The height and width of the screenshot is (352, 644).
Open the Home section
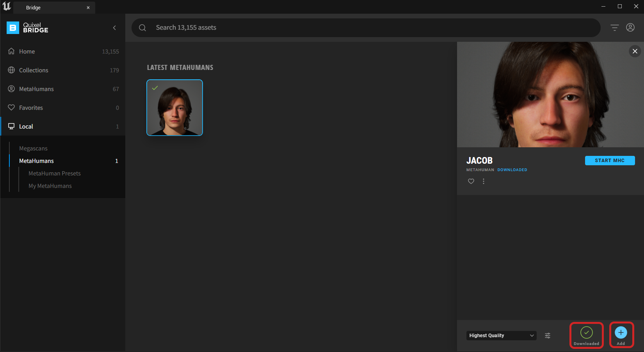tap(27, 52)
